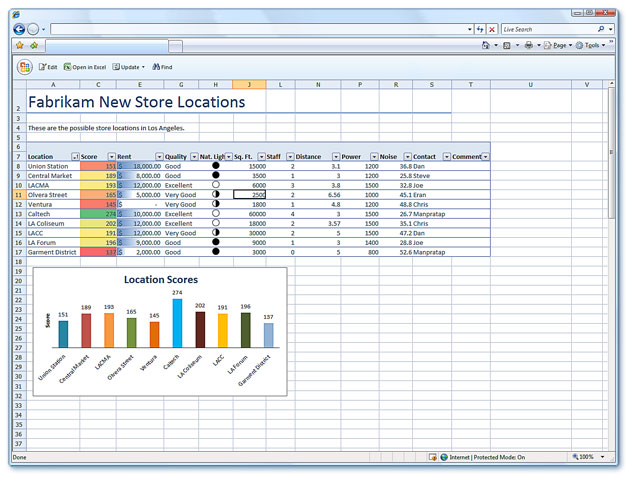This screenshot has width=630, height=477.
Task: Click the Live Search input field
Action: coord(548,29)
